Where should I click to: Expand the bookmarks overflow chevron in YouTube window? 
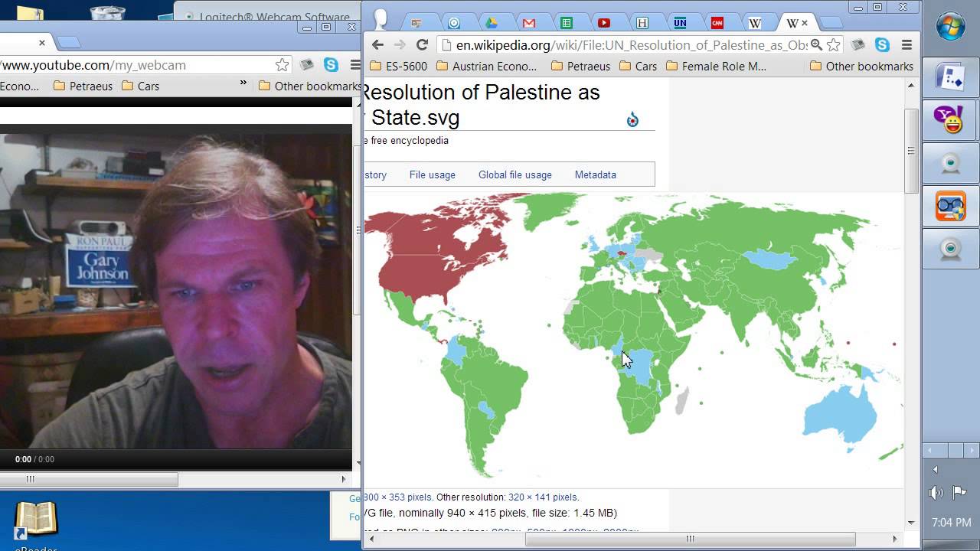(243, 84)
